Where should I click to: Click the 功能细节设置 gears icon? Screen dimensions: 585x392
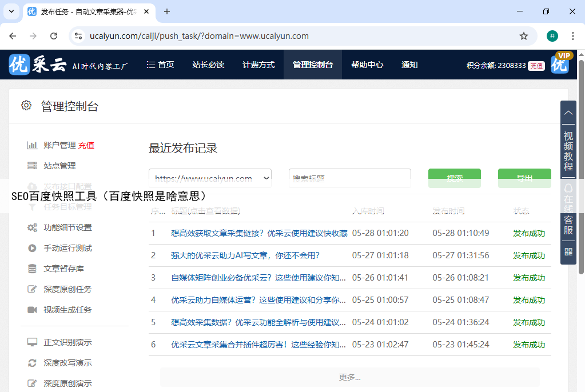[32, 227]
